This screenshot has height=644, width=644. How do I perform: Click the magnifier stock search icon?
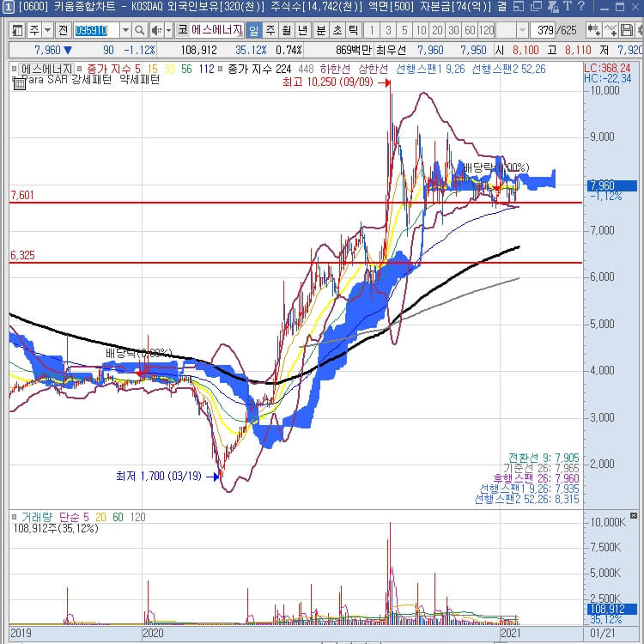point(140,30)
